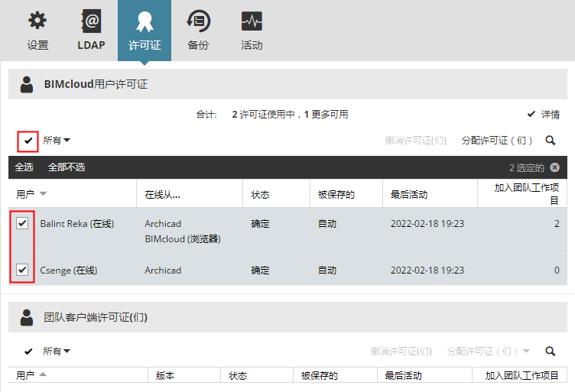Uncheck the Csenge checkbox

tap(22, 270)
